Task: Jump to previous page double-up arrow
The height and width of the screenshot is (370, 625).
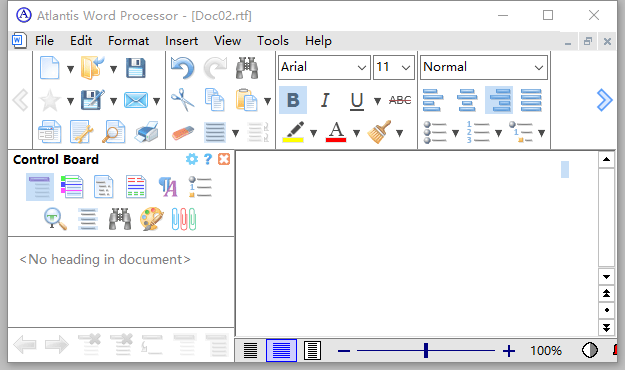Action: [x=606, y=293]
